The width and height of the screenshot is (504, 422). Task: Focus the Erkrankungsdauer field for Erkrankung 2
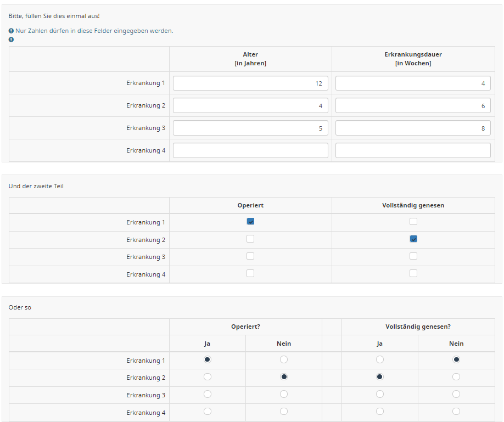[413, 106]
